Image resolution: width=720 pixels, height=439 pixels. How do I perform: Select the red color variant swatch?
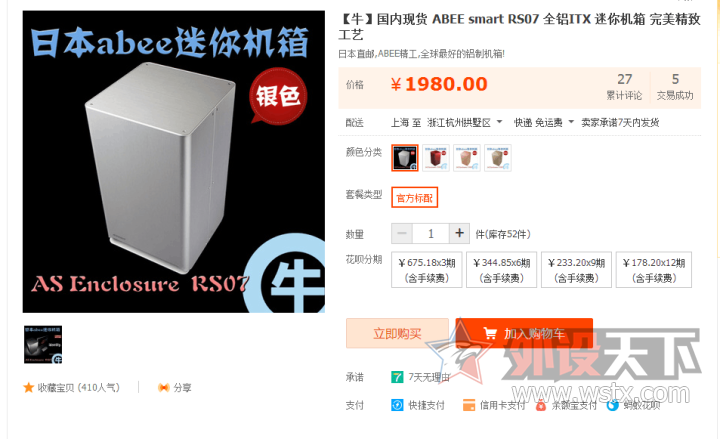coord(436,158)
